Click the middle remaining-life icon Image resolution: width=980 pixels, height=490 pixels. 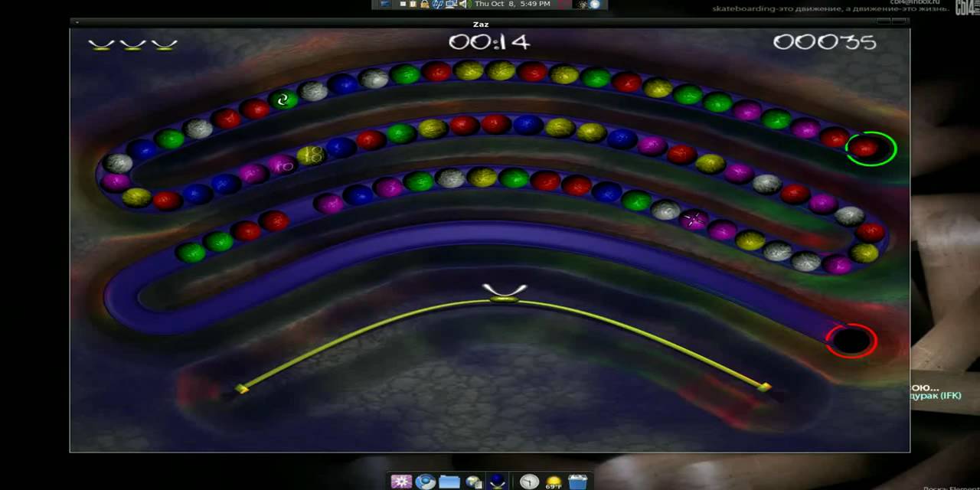132,45
